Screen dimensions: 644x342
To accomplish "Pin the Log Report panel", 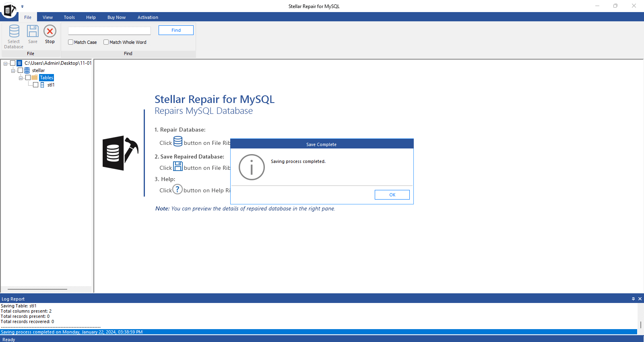I will click(633, 299).
